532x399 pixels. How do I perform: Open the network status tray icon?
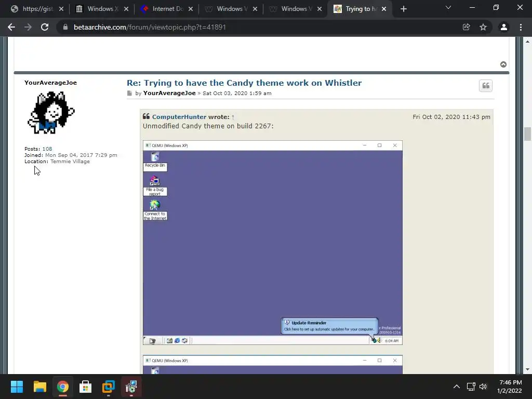pyautogui.click(x=471, y=387)
